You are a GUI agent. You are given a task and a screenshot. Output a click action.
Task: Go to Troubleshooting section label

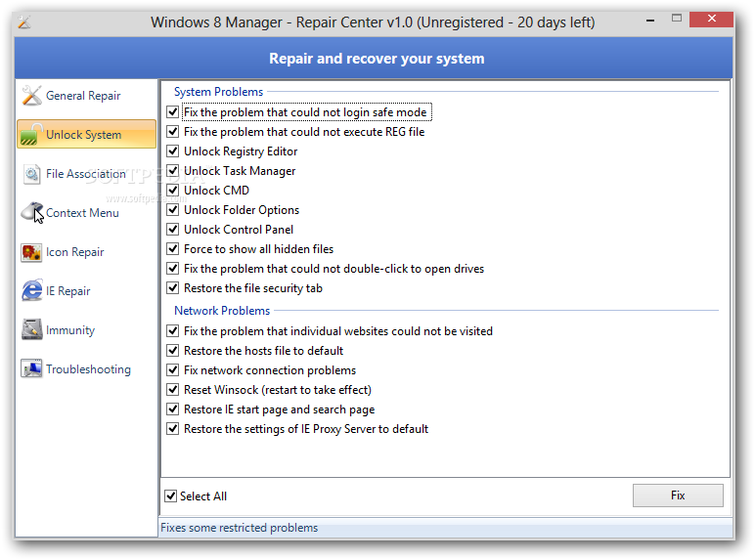coord(88,369)
